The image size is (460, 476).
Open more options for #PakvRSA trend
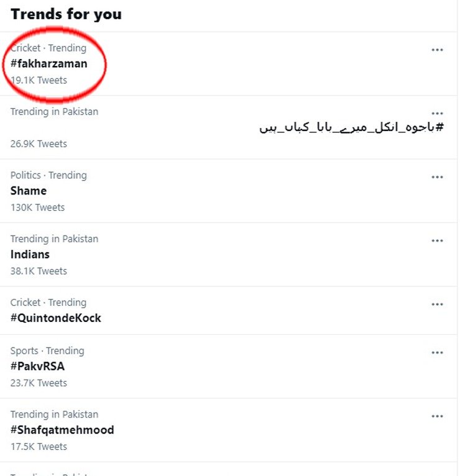[x=437, y=352]
